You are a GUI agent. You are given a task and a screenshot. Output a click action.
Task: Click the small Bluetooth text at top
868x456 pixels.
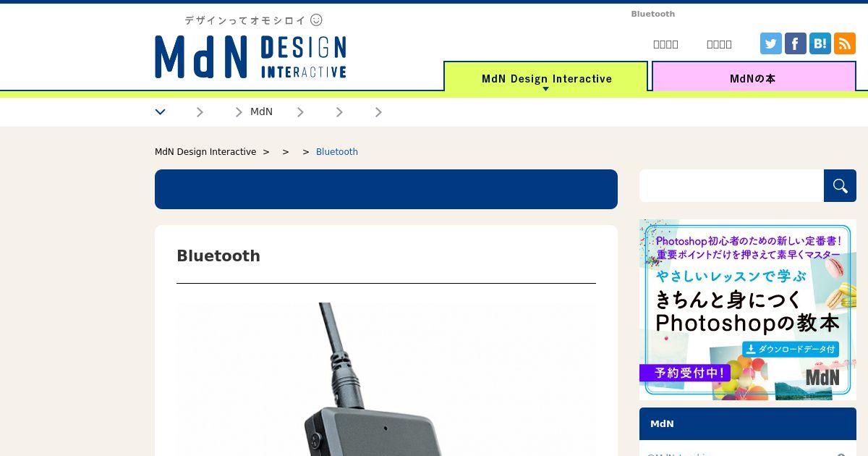652,14
